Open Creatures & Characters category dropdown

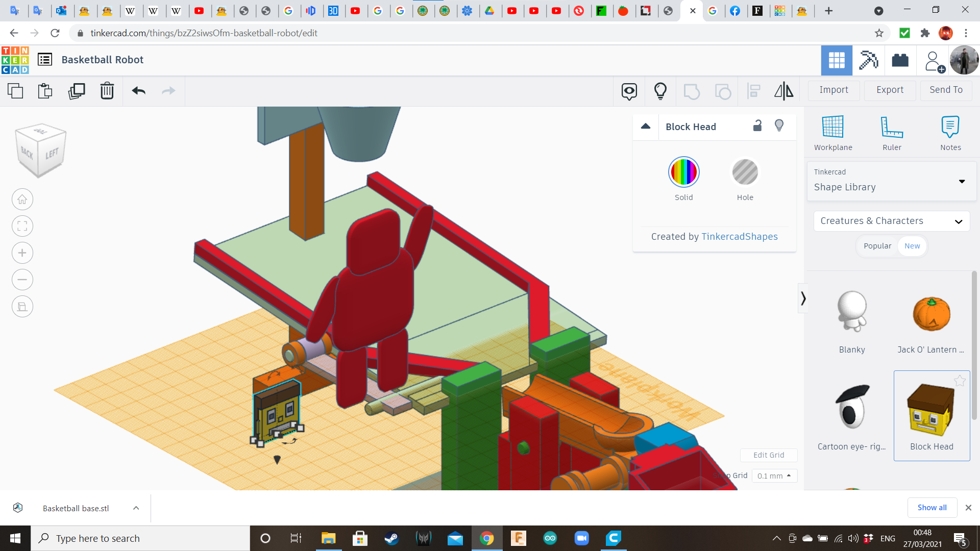coord(891,221)
